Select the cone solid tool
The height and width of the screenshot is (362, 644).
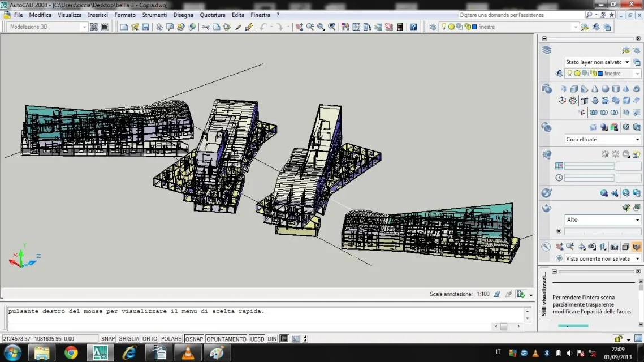coord(594,89)
